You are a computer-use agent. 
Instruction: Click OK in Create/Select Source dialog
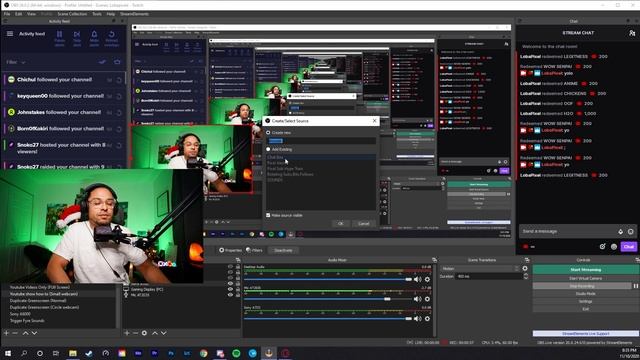[341, 223]
